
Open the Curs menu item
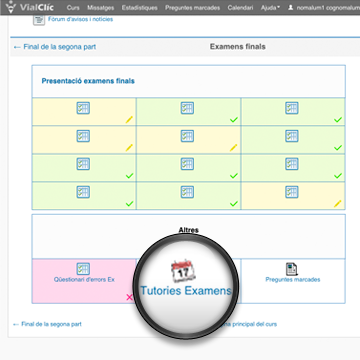click(x=73, y=8)
